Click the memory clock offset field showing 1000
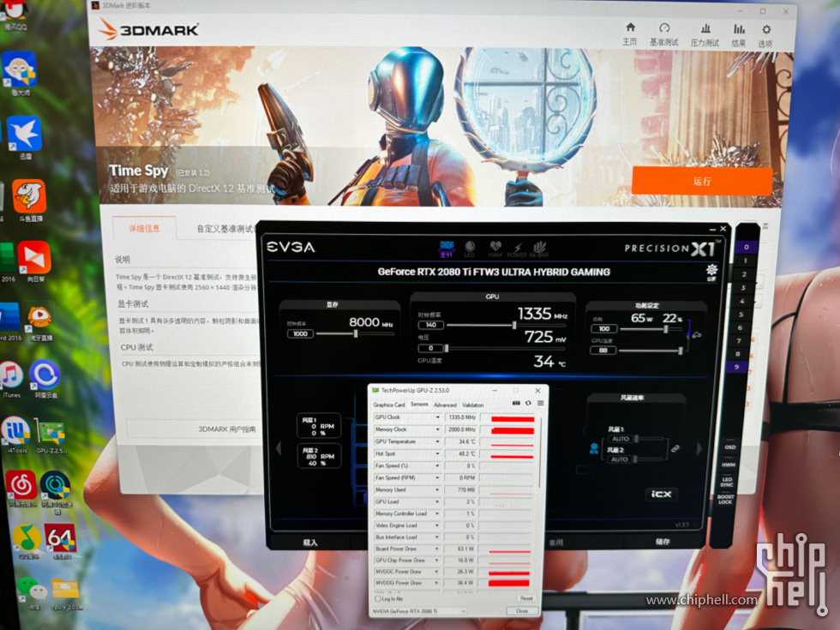Image resolution: width=840 pixels, height=630 pixels. (300, 333)
